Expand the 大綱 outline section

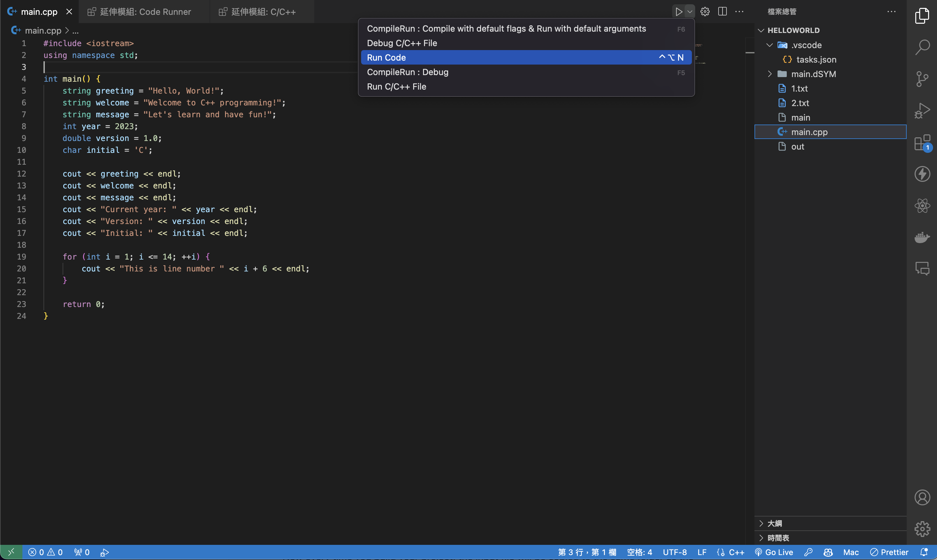click(x=830, y=523)
